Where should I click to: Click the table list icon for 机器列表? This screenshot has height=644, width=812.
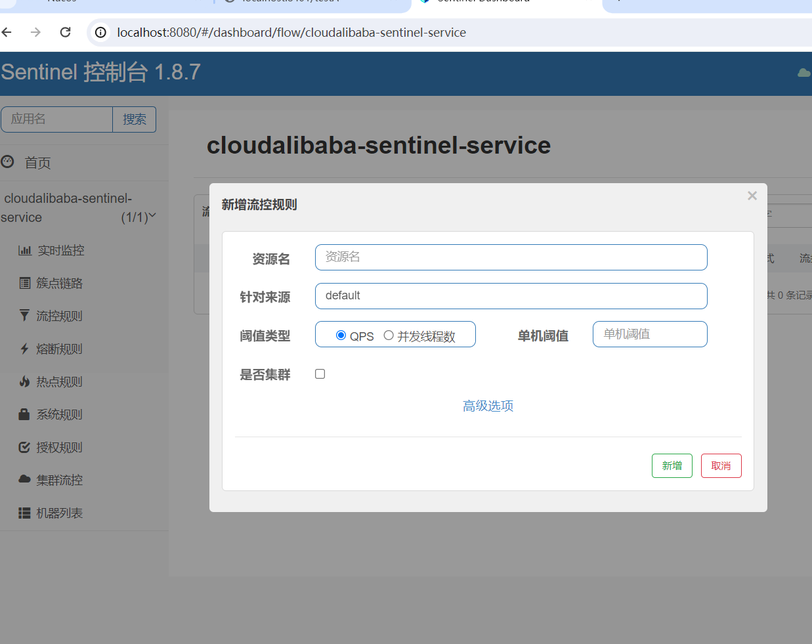(24, 513)
